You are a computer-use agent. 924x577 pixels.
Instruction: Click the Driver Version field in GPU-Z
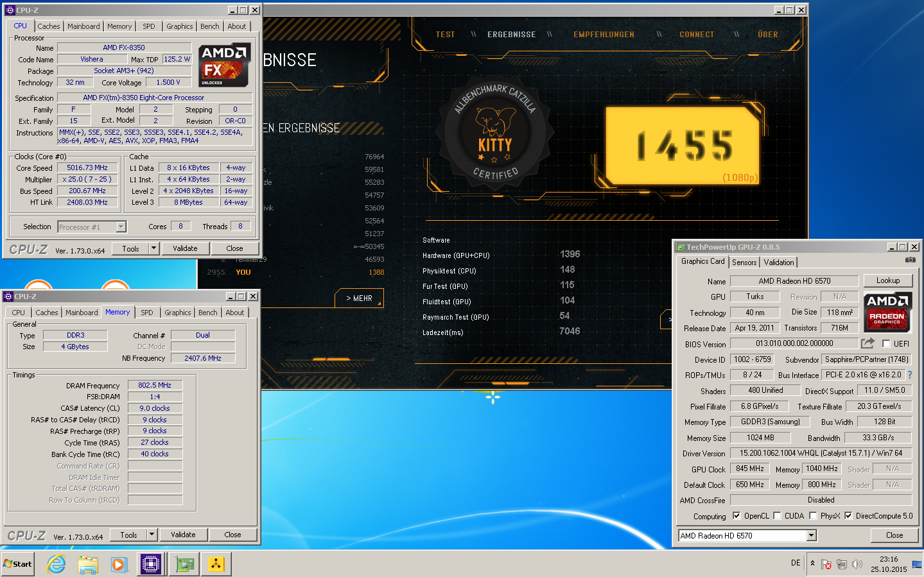pyautogui.click(x=821, y=453)
